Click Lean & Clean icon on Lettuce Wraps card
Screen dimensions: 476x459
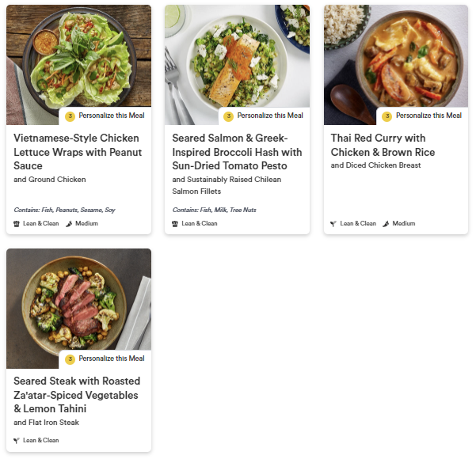click(x=17, y=224)
